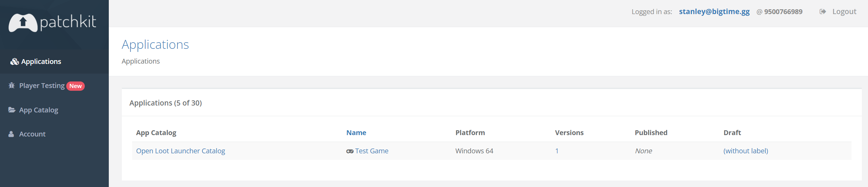Open the stanley@bigtime.gg profile link
This screenshot has height=187, width=868.
coord(714,12)
